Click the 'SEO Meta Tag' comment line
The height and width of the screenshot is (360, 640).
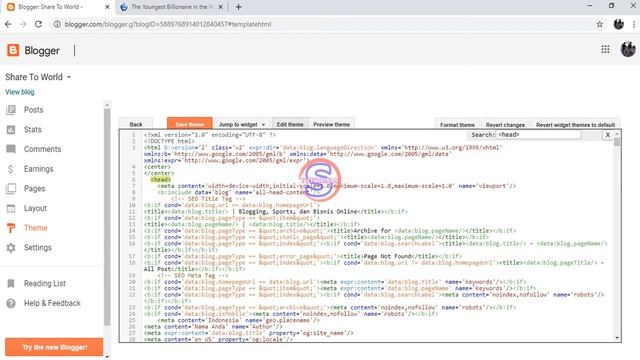pyautogui.click(x=194, y=276)
